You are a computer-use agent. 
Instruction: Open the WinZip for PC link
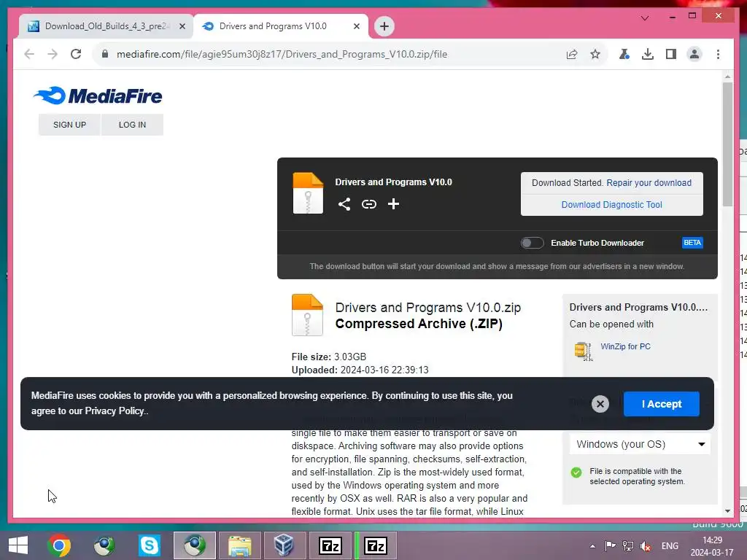[625, 346]
